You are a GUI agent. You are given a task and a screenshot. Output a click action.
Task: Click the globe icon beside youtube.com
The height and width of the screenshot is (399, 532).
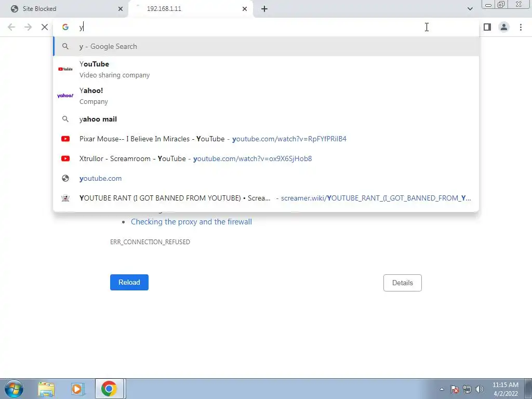[65, 178]
